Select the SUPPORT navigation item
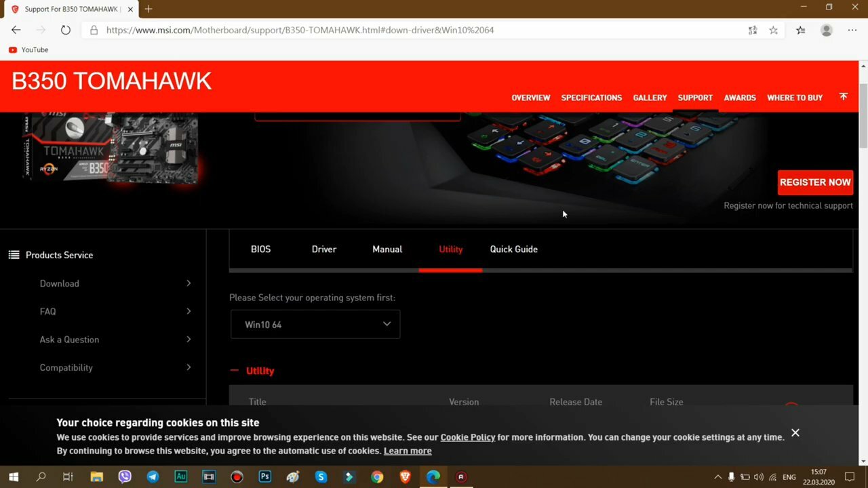868x488 pixels. (x=695, y=98)
